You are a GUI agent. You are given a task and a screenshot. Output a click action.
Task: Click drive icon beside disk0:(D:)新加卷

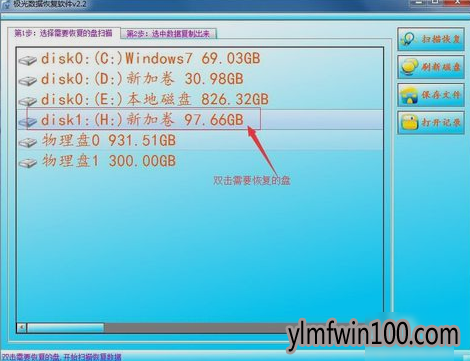pos(28,81)
